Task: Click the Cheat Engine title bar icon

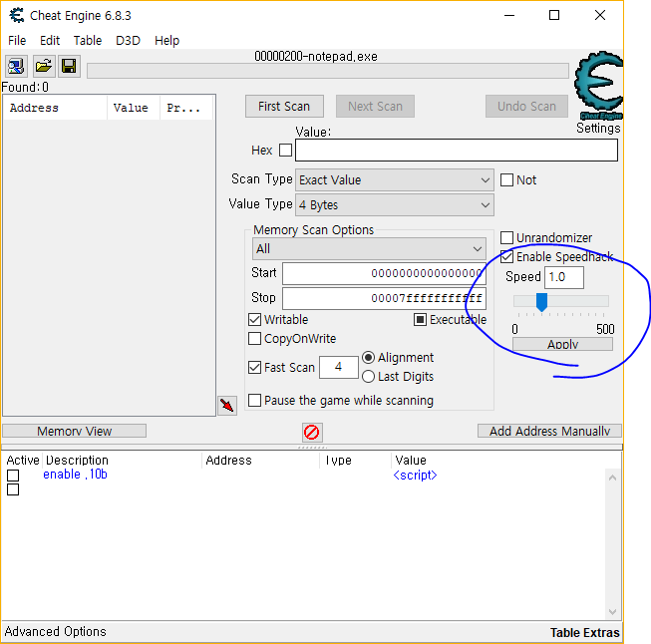Action: coord(17,15)
